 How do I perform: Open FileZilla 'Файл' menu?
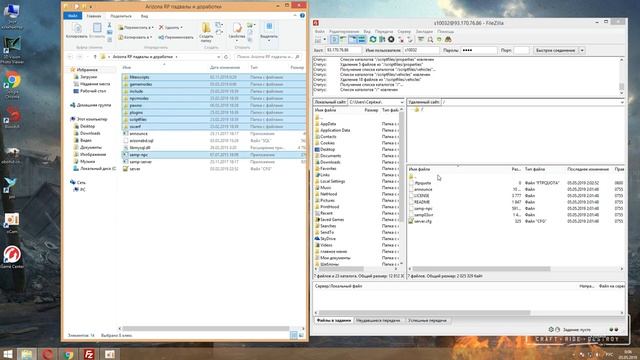click(x=320, y=31)
